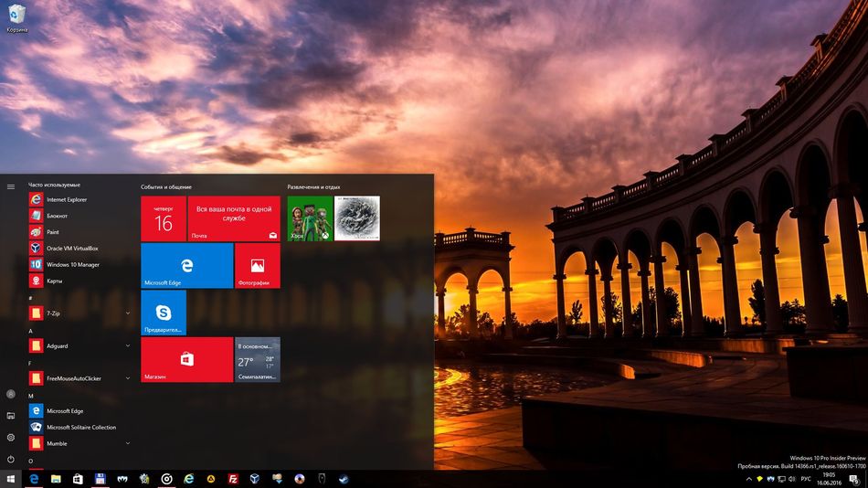Open Internet Explorer from the taskbar
868x488 pixels.
click(189, 479)
